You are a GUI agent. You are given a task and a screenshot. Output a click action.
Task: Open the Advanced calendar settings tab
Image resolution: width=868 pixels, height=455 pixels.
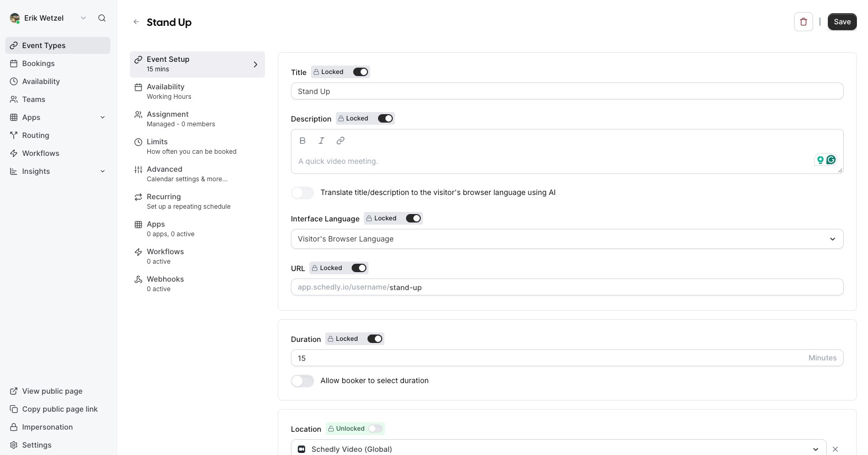click(197, 174)
